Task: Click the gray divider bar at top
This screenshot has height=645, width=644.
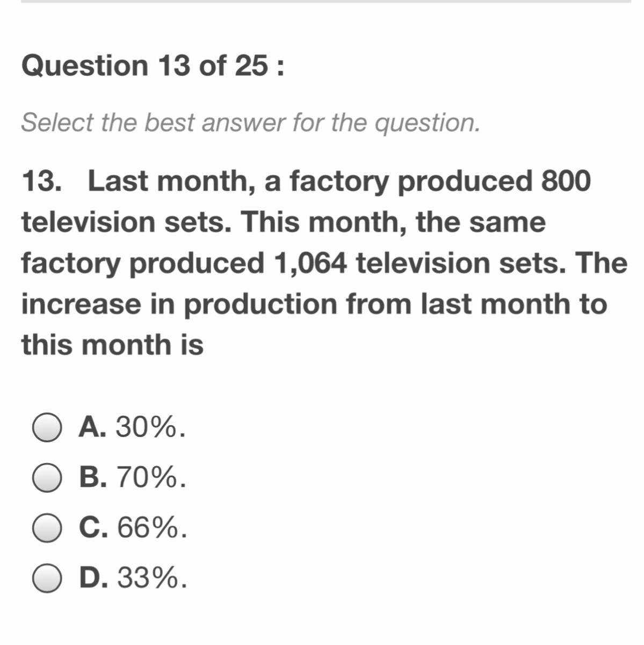Action: click(327, 2)
